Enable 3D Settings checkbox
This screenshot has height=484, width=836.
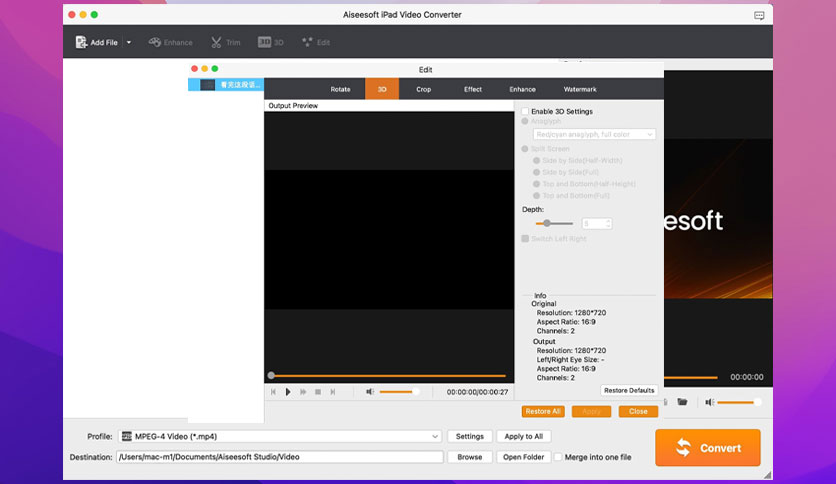point(525,111)
